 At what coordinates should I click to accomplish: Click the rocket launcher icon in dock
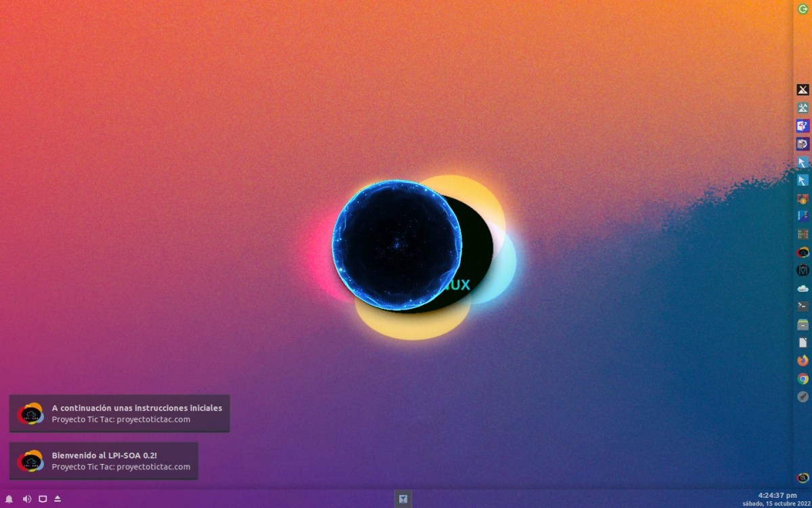[803, 397]
